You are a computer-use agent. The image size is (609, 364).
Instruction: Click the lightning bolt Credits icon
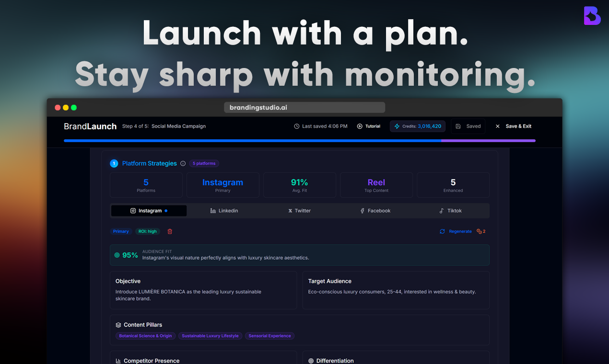397,126
